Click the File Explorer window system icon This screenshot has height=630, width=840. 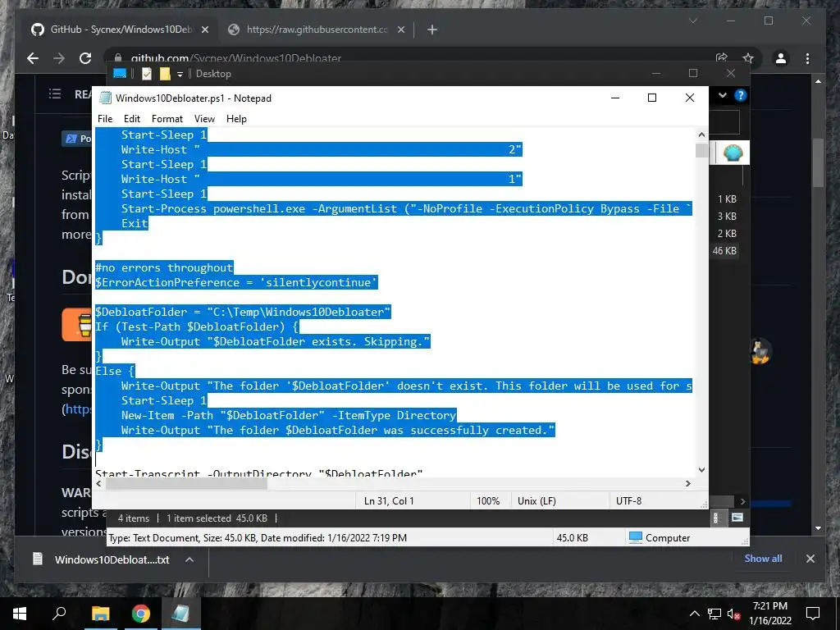tap(120, 73)
